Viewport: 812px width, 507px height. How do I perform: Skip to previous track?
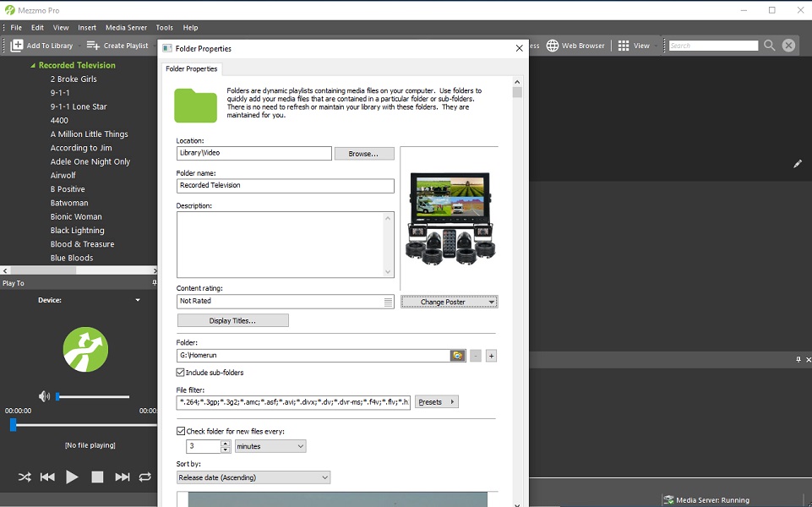[47, 477]
